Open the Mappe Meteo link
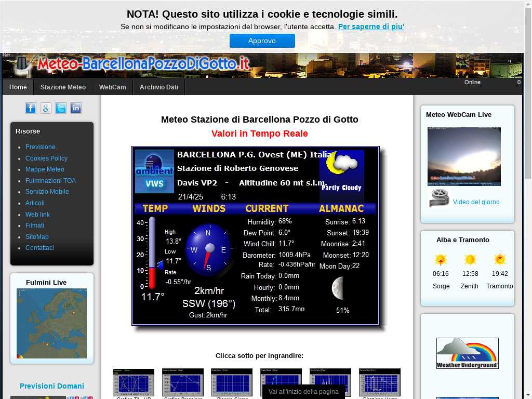Image resolution: width=532 pixels, height=399 pixels. [45, 169]
